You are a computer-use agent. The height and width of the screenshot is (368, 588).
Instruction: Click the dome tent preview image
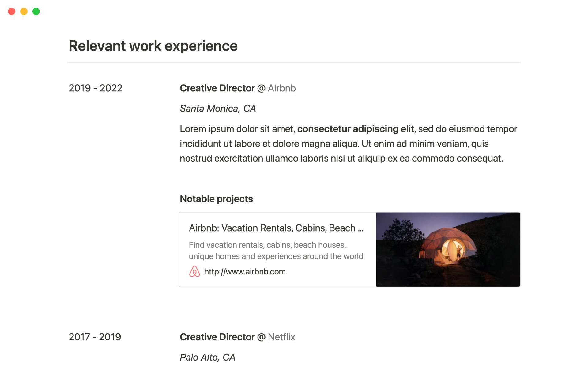(x=448, y=249)
